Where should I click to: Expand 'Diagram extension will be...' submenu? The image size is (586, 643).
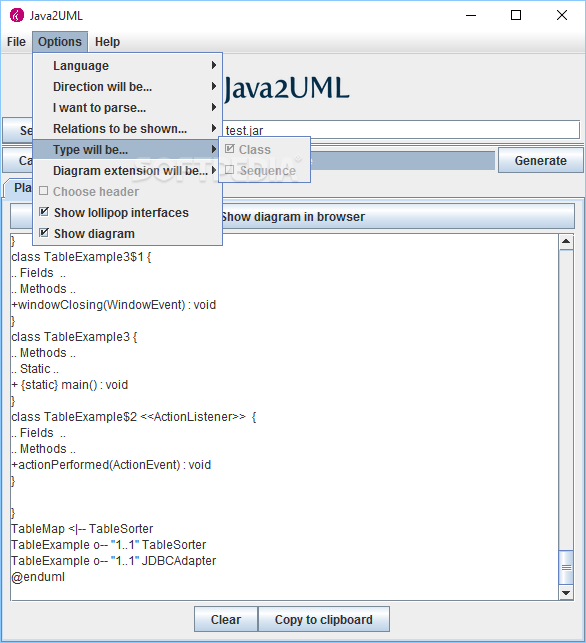[128, 171]
